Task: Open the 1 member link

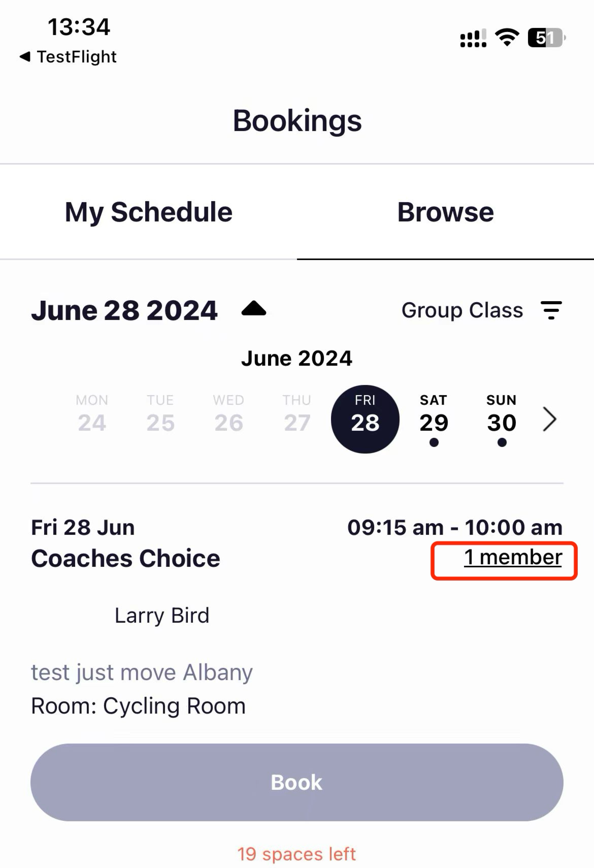Action: [513, 558]
